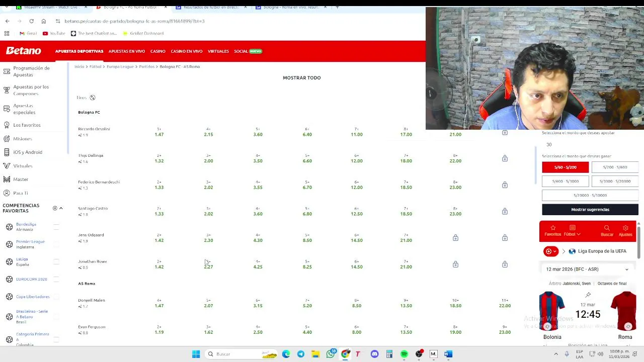
Task: Open Programación de Apuestas sidebar icon
Action: (7, 71)
